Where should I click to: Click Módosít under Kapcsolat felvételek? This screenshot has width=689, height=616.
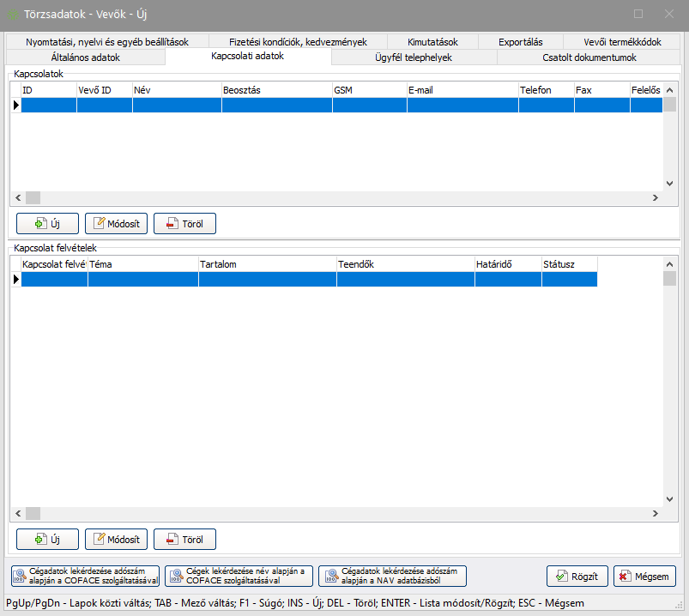[x=116, y=539]
